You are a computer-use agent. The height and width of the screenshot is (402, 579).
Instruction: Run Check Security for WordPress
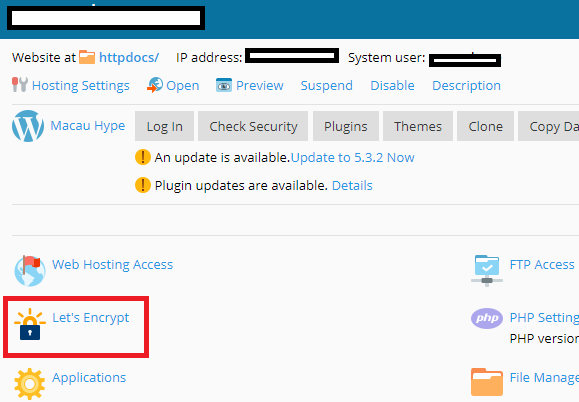(x=253, y=126)
